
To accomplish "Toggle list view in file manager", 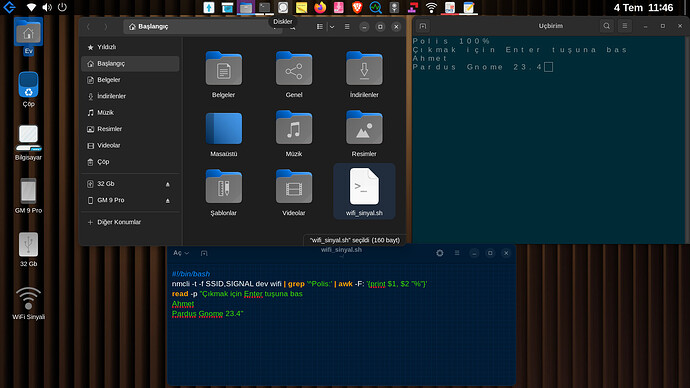I will pos(320,27).
